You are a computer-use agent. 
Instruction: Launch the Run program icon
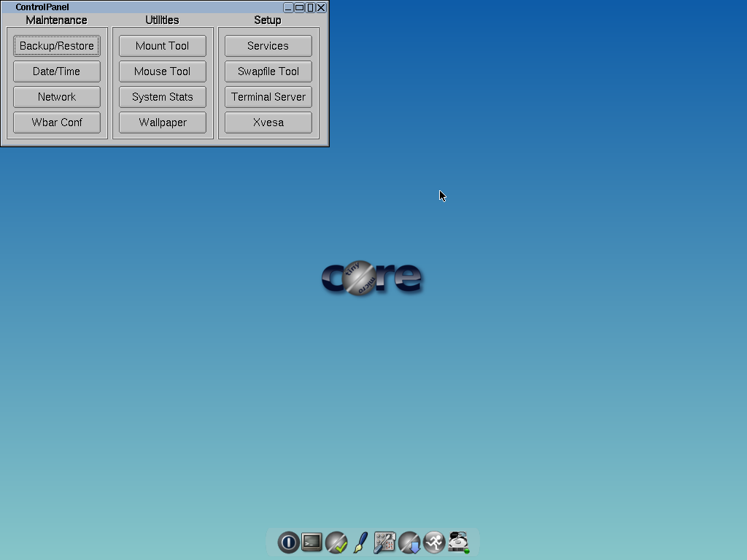pyautogui.click(x=433, y=542)
